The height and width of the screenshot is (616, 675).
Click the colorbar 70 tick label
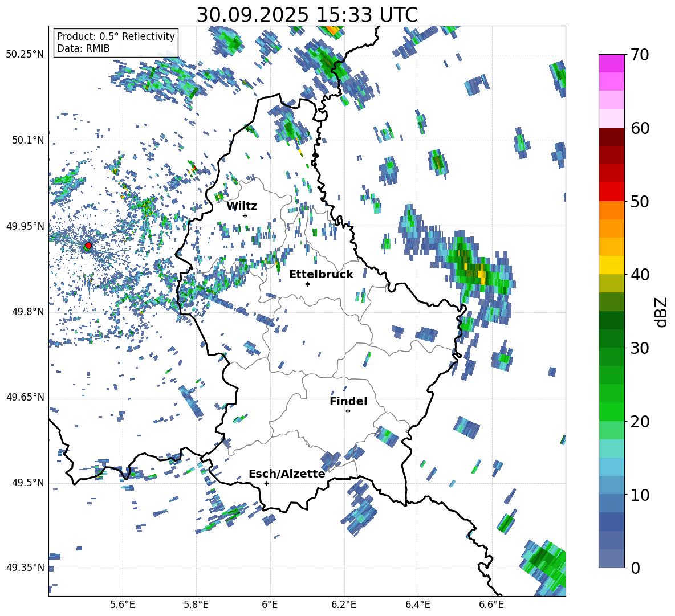[x=640, y=55]
